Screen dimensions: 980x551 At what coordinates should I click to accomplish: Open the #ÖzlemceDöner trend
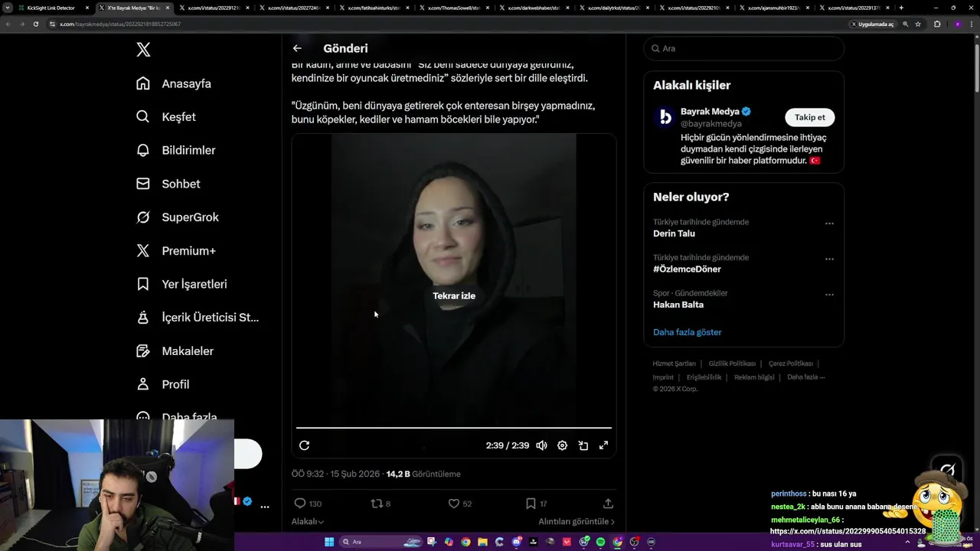687,269
